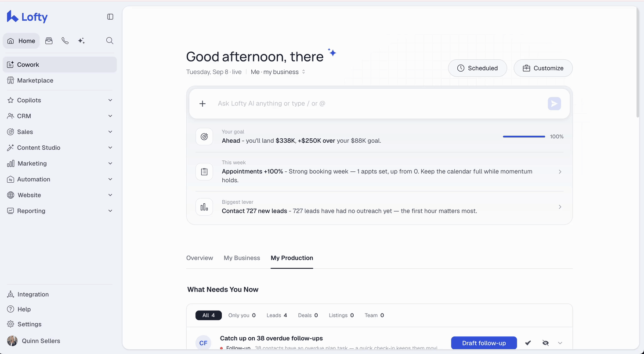Click the goal progress bar at 100%
The image size is (644, 354).
coord(524,137)
